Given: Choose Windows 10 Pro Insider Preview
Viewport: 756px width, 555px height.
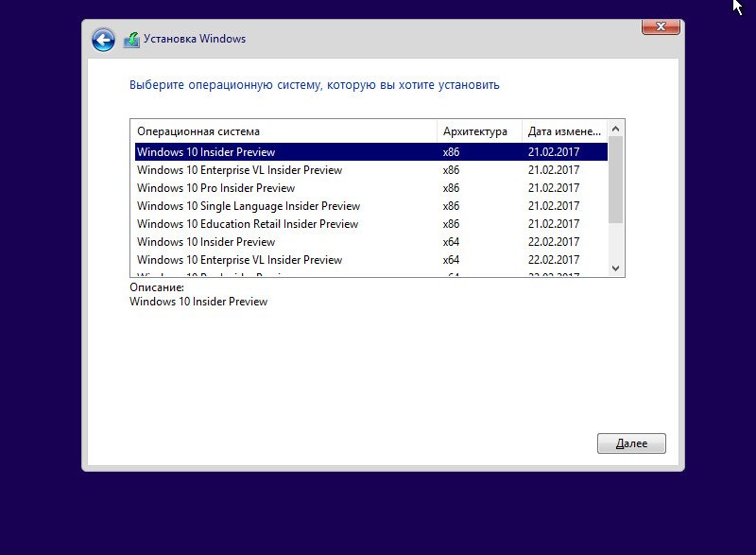Looking at the screenshot, I should 370,187.
